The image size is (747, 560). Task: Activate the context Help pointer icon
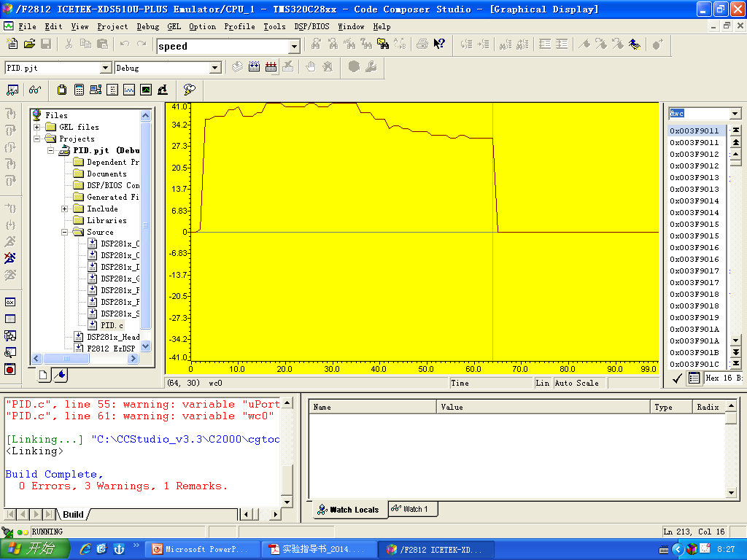438,44
